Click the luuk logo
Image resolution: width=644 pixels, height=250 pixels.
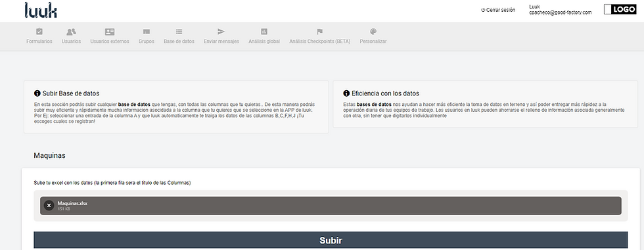41,11
